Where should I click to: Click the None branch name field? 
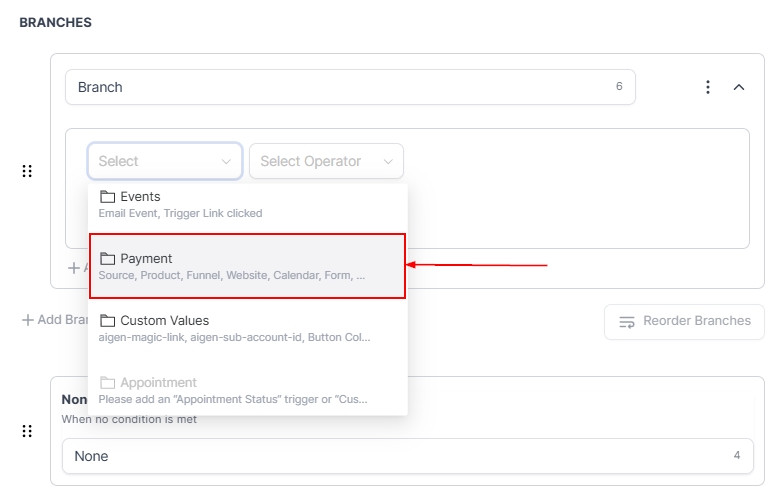click(400, 456)
